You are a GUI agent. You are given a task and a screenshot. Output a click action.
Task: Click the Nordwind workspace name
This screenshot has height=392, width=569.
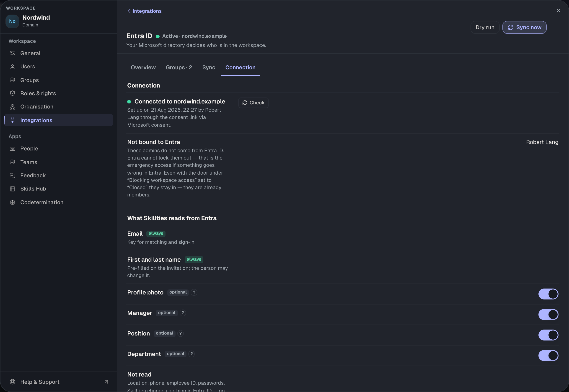click(36, 18)
